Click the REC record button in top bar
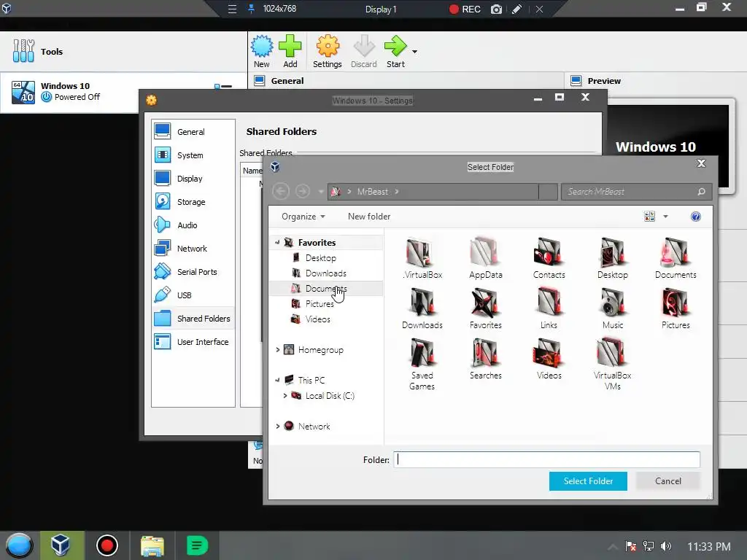The image size is (747, 560). pos(465,9)
